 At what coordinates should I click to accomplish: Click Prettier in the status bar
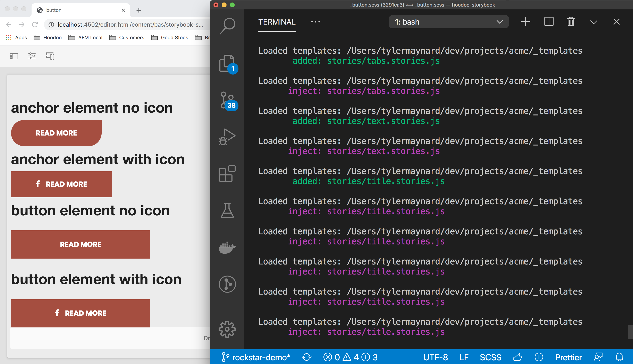coord(568,357)
